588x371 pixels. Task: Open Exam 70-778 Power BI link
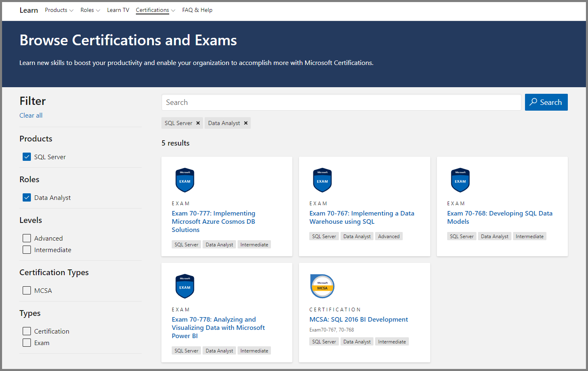(218, 327)
